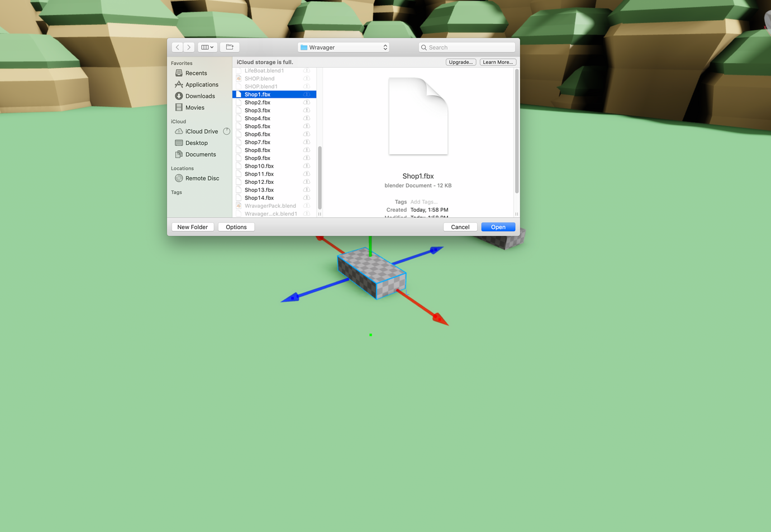Open Documents in the sidebar
This screenshot has height=532, width=771.
(201, 154)
